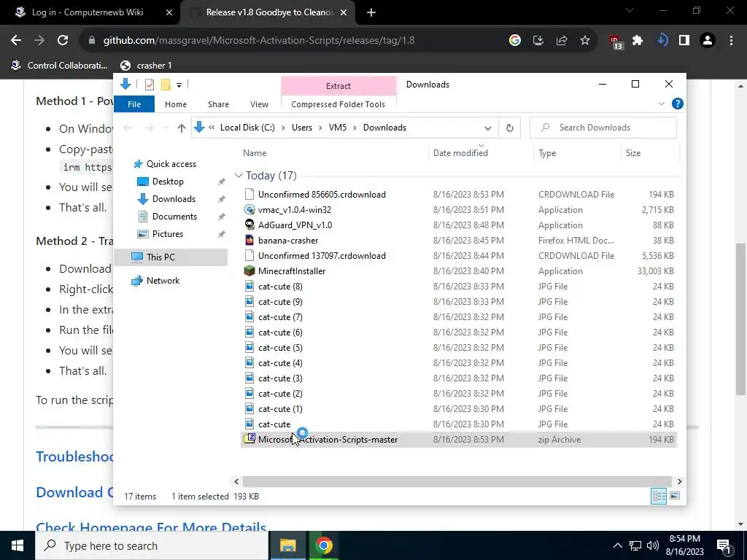This screenshot has width=747, height=560.
Task: Click the New folder quick access toolbar icon
Action: pyautogui.click(x=166, y=85)
